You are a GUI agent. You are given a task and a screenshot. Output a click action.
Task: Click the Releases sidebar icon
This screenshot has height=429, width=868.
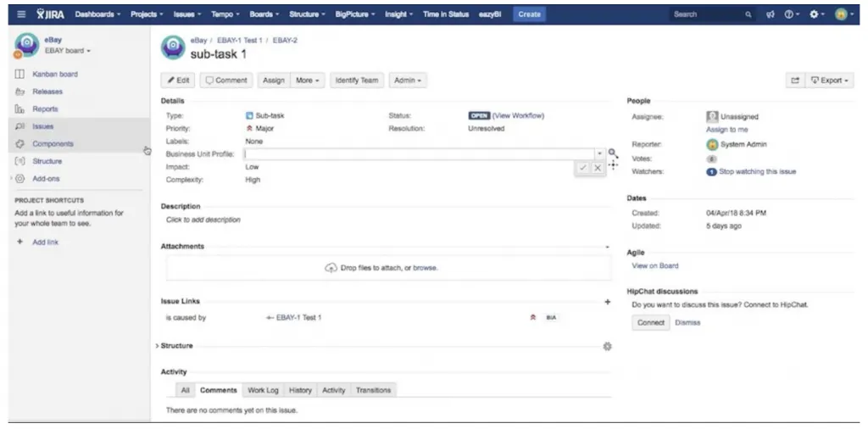[x=20, y=92]
